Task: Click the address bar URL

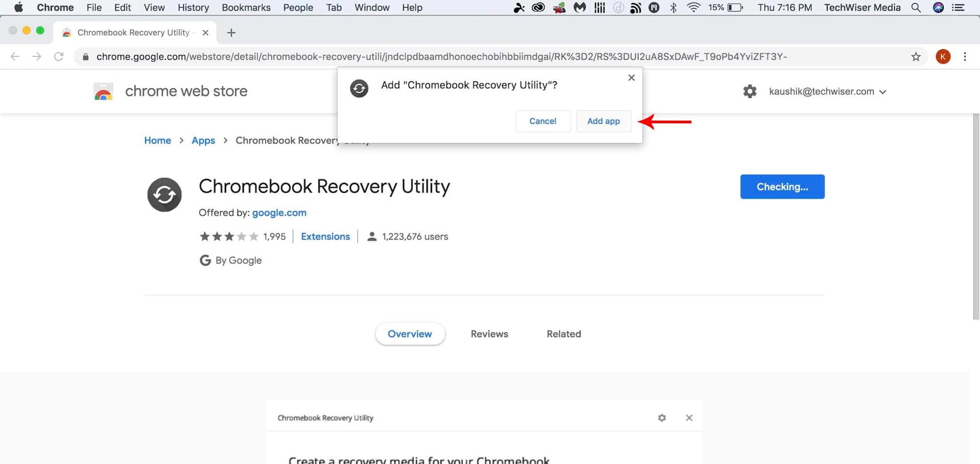Action: point(442,57)
